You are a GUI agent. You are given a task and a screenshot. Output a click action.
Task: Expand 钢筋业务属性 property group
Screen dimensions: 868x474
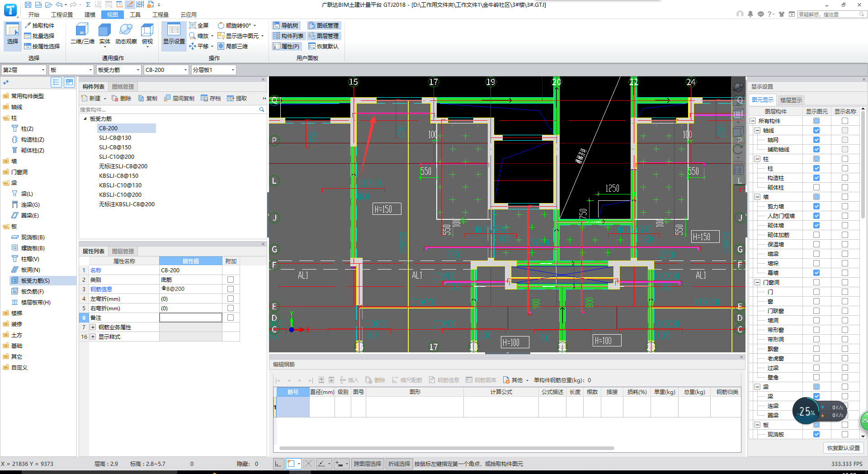pos(93,327)
